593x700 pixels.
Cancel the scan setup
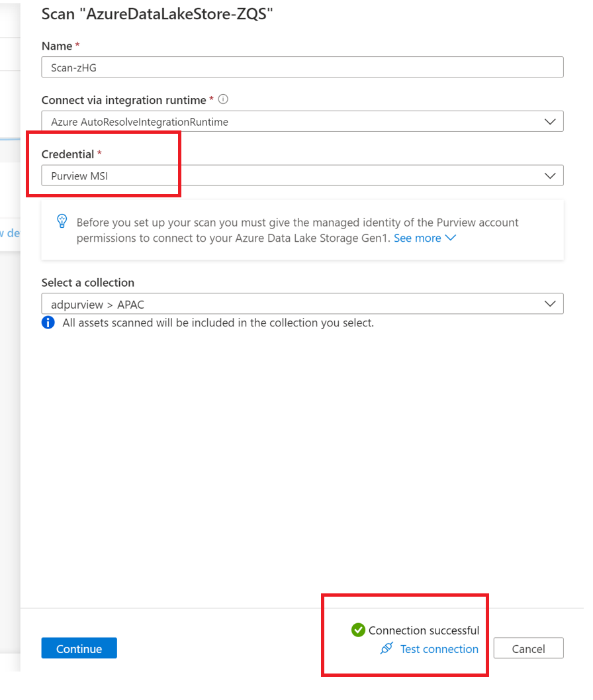[528, 649]
